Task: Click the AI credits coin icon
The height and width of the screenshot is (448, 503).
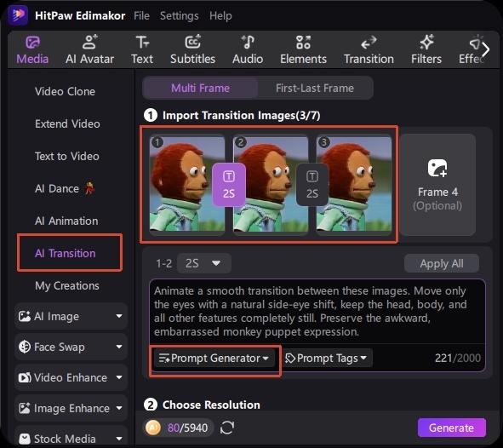Action: [153, 428]
